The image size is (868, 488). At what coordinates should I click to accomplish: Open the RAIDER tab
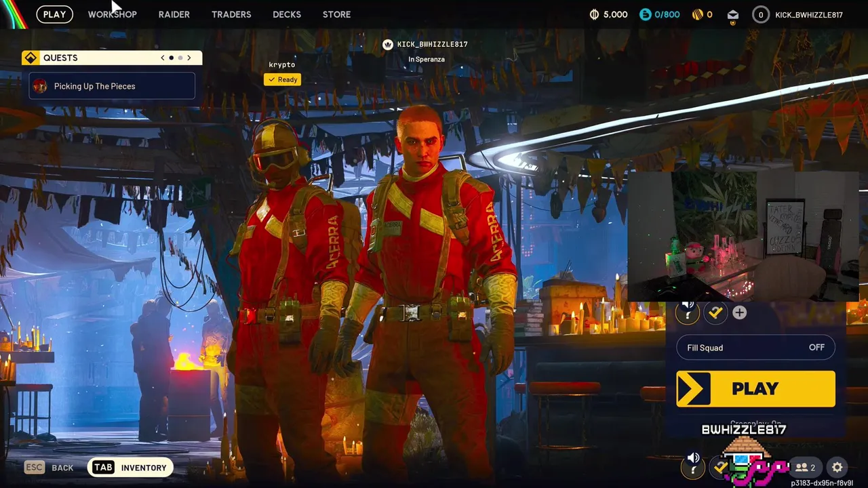tap(174, 14)
